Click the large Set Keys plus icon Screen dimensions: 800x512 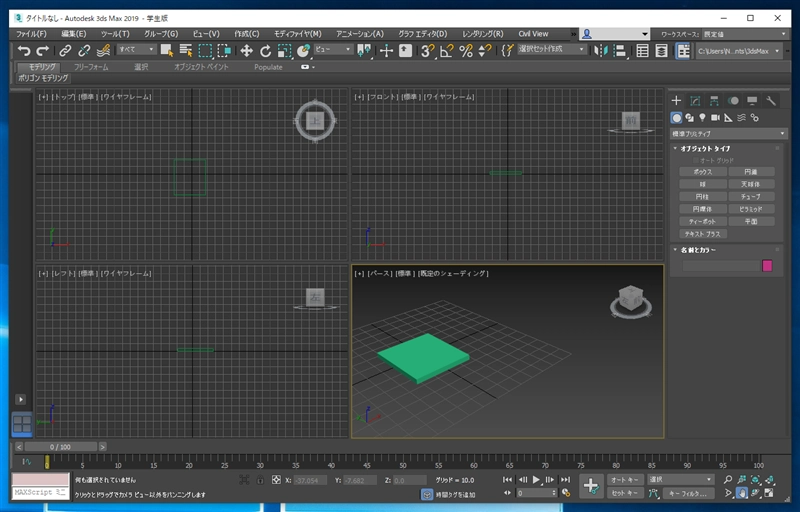tap(591, 486)
